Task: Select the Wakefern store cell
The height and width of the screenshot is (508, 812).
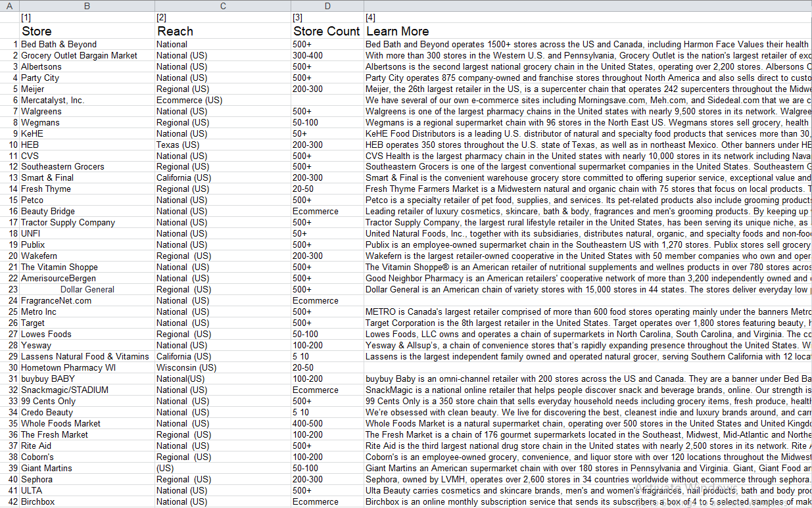Action: [x=87, y=256]
